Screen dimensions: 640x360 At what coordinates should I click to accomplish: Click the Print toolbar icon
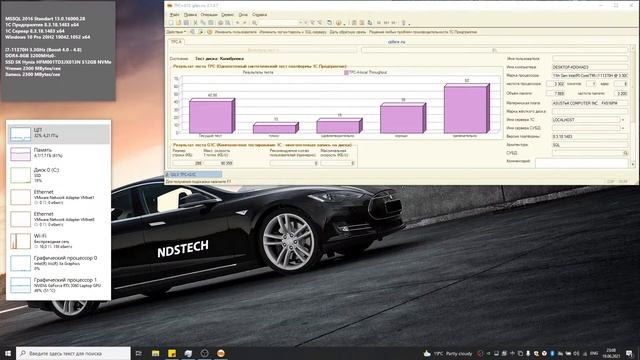[220, 23]
